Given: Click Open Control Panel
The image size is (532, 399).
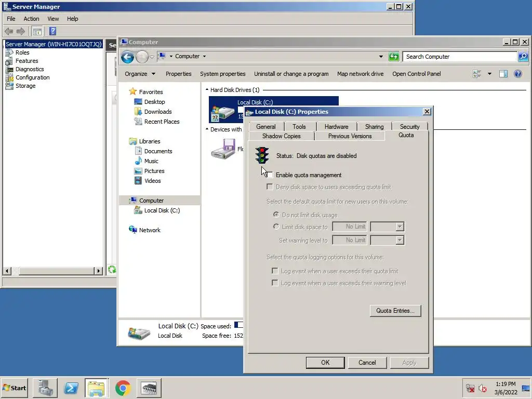Looking at the screenshot, I should 416,74.
